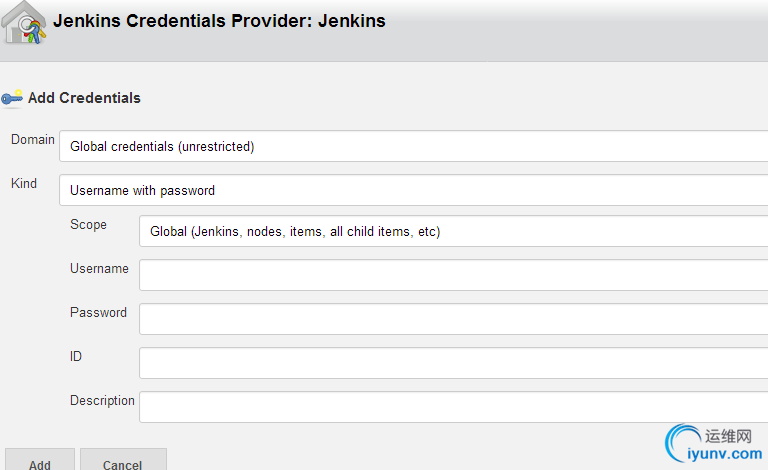This screenshot has width=768, height=470.
Task: Click the Scope field label
Action: [88, 225]
